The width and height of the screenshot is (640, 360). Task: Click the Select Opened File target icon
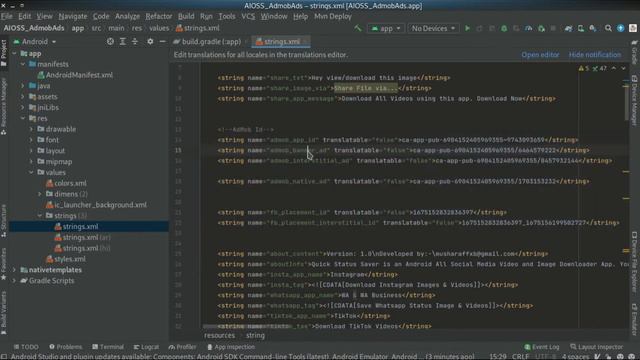(110, 42)
